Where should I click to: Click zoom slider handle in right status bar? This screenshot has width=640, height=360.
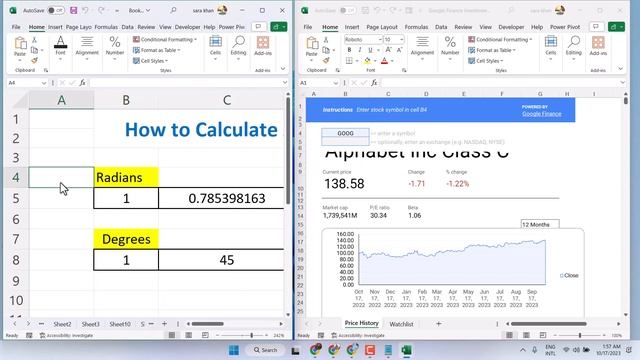click(x=580, y=335)
